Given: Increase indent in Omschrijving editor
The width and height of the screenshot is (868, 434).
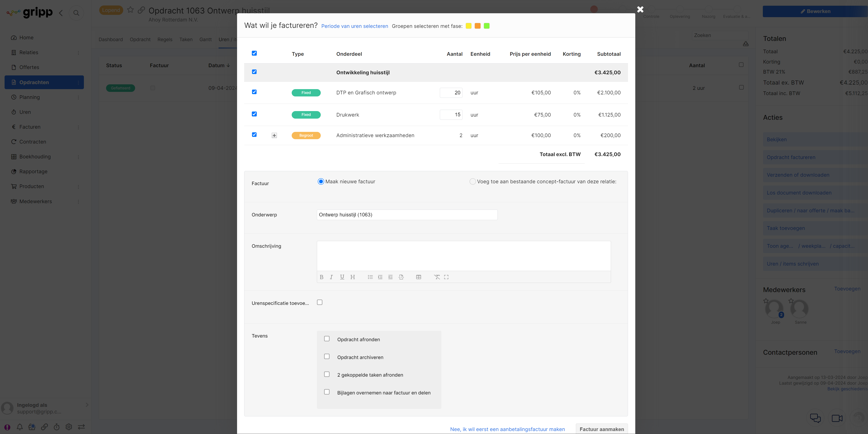Looking at the screenshot, I should [380, 277].
